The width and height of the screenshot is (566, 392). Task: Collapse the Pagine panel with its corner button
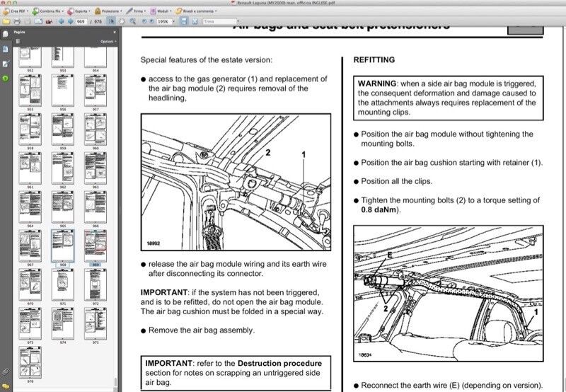coord(115,32)
